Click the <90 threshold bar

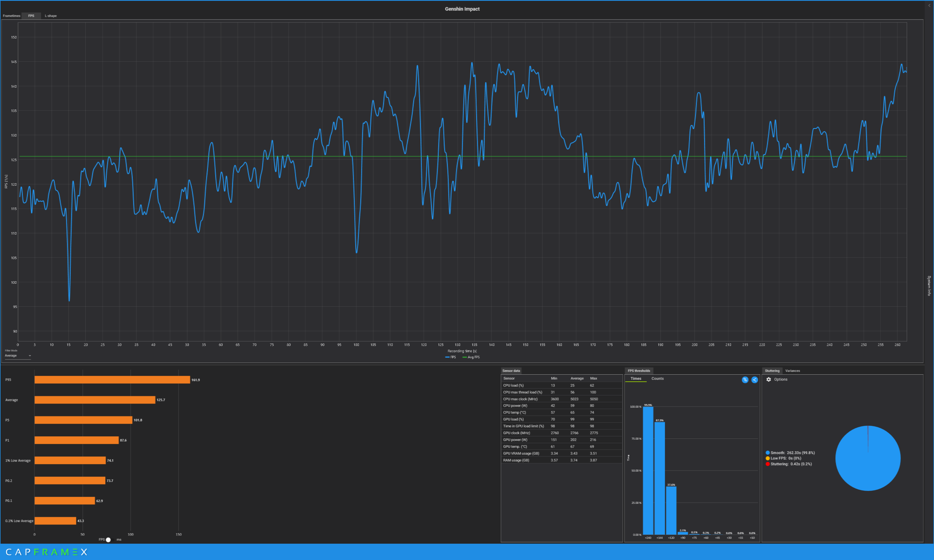coord(683,533)
